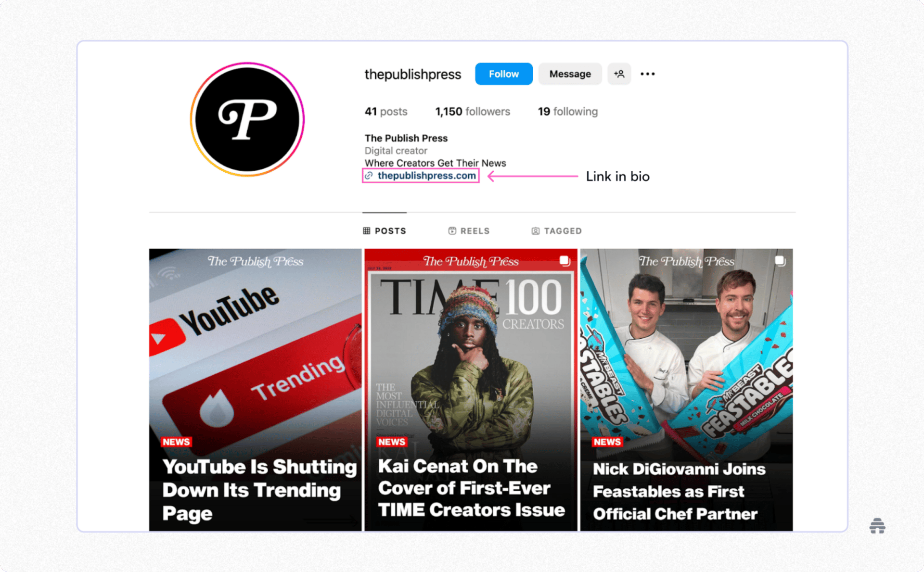Open the three-dot more options menu
924x572 pixels.
pos(647,74)
